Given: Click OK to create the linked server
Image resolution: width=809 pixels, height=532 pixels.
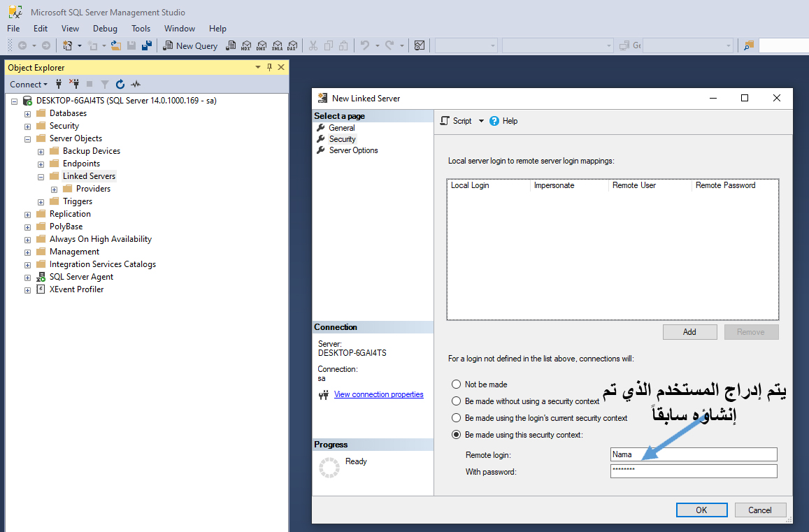Looking at the screenshot, I should pos(702,510).
